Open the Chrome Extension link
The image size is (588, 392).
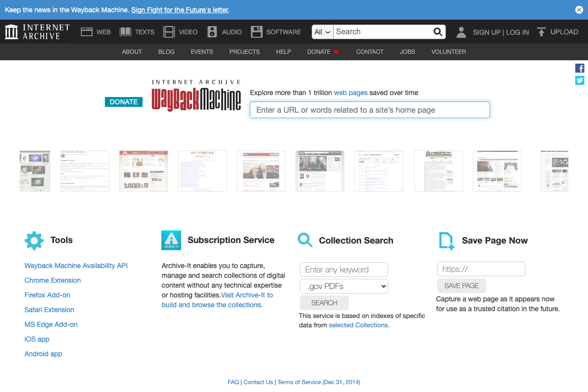click(52, 280)
